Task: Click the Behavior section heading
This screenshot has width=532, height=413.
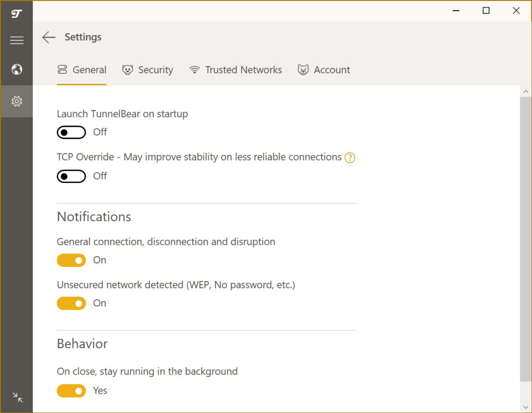Action: pyautogui.click(x=83, y=344)
